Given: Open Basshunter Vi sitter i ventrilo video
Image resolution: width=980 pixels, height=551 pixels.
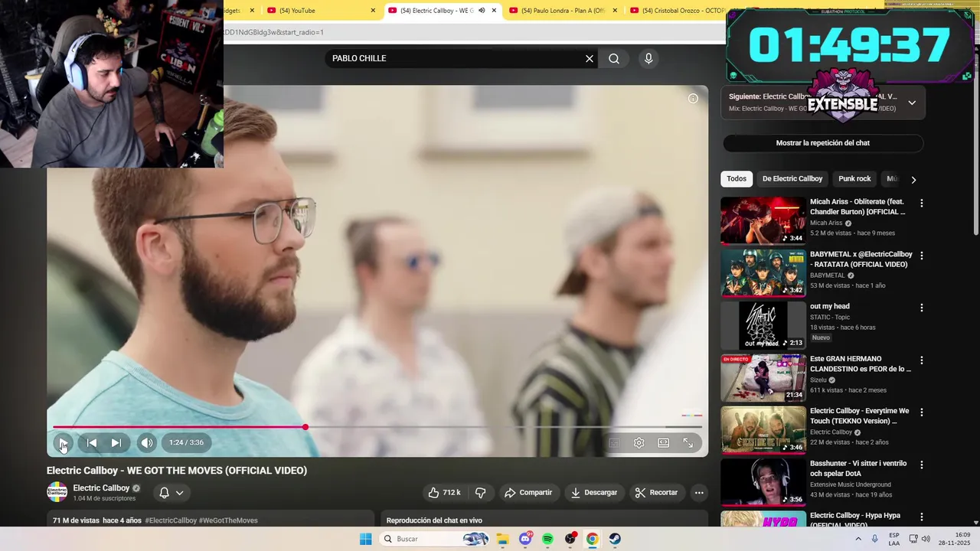Looking at the screenshot, I should 763,482.
